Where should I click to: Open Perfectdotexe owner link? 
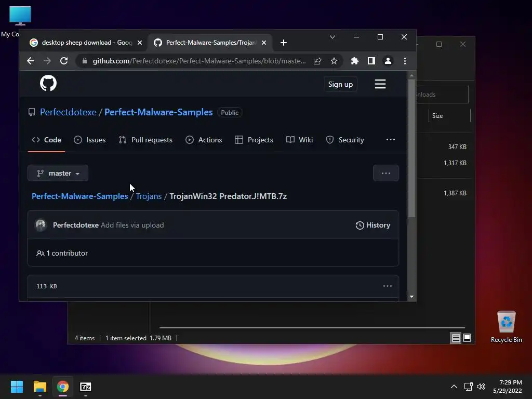tap(68, 112)
